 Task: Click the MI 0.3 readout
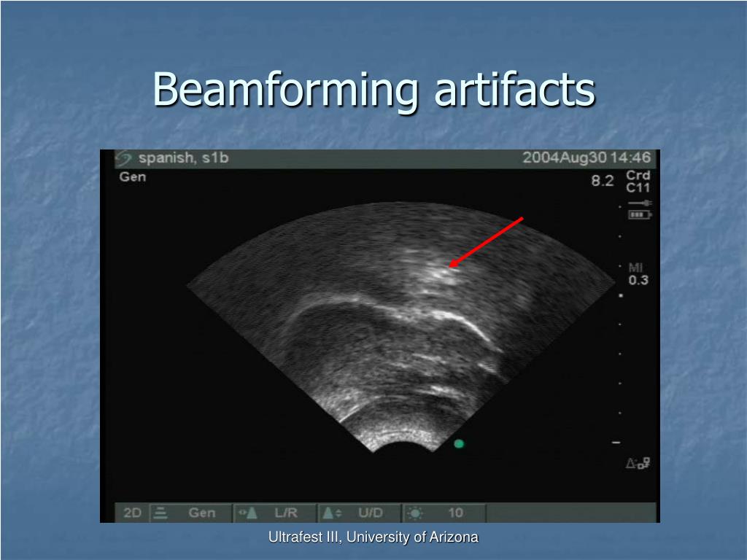tap(638, 274)
